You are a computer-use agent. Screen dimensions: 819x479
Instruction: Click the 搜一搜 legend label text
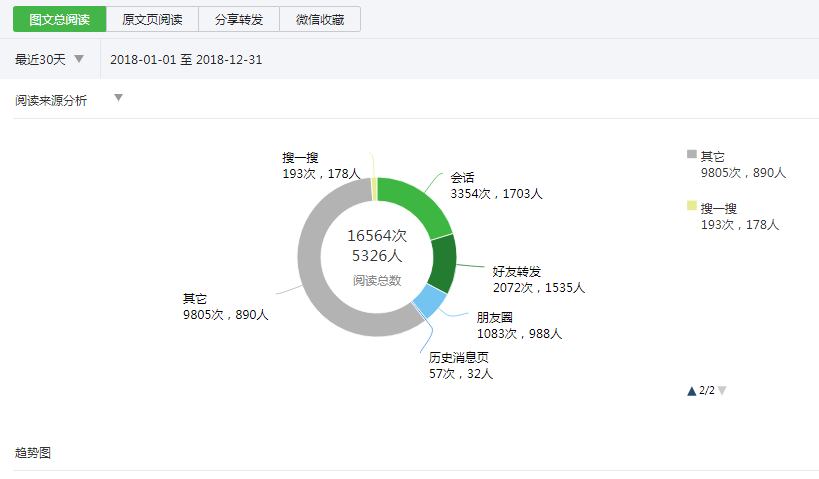[x=718, y=208]
